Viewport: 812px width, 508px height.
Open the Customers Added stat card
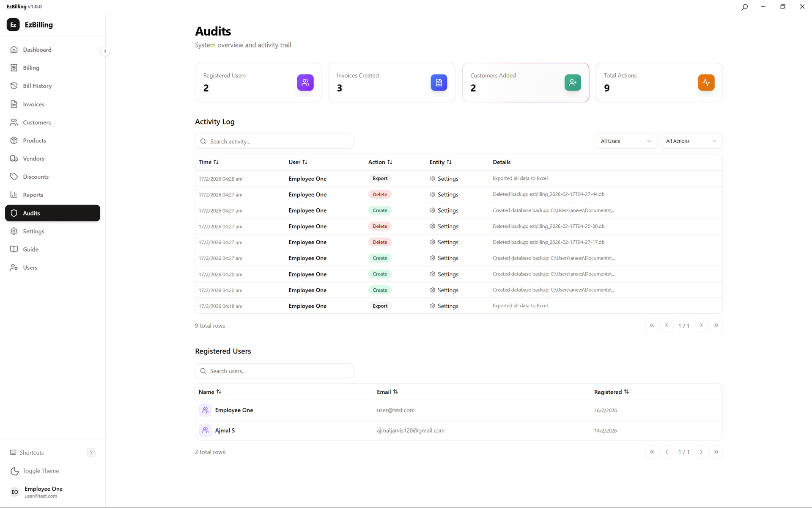pyautogui.click(x=525, y=83)
